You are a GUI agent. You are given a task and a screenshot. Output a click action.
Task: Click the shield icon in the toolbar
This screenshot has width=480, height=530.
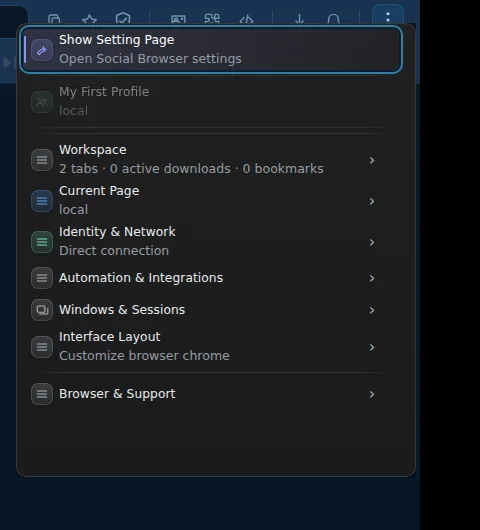click(x=123, y=18)
